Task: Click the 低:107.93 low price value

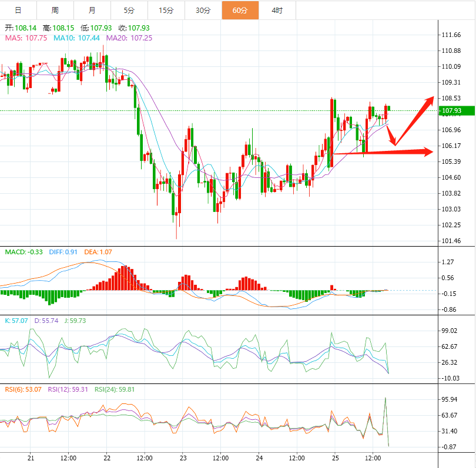Action: coord(96,28)
